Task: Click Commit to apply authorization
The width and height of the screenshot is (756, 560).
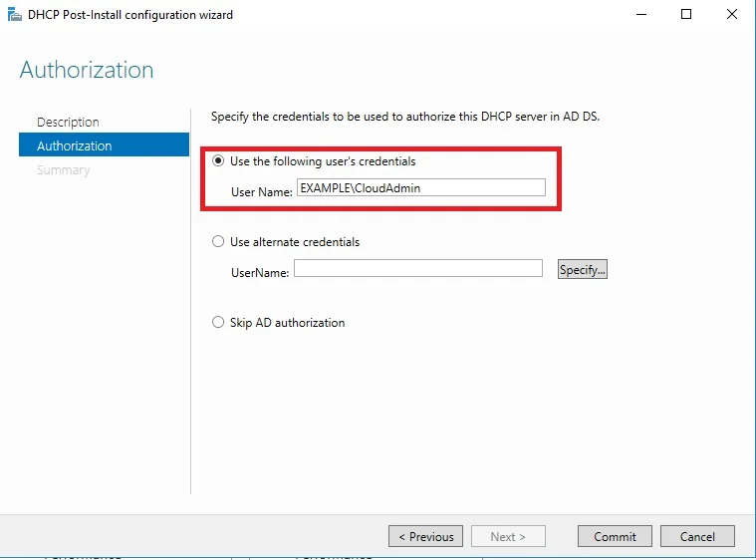Action: point(615,536)
